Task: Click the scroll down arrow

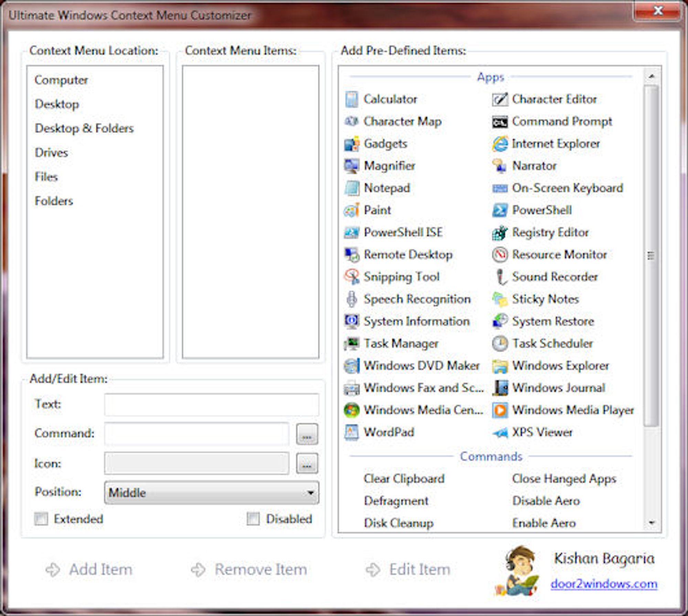Action: click(x=651, y=523)
